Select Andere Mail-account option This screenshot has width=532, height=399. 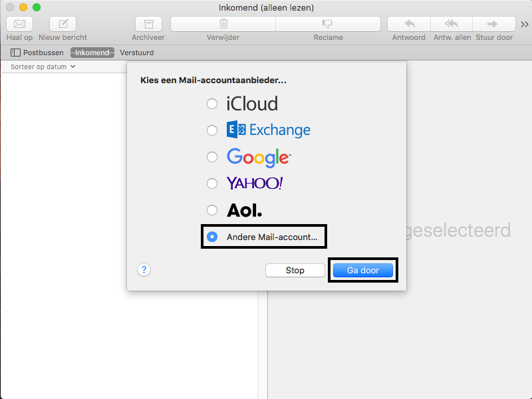pyautogui.click(x=212, y=237)
